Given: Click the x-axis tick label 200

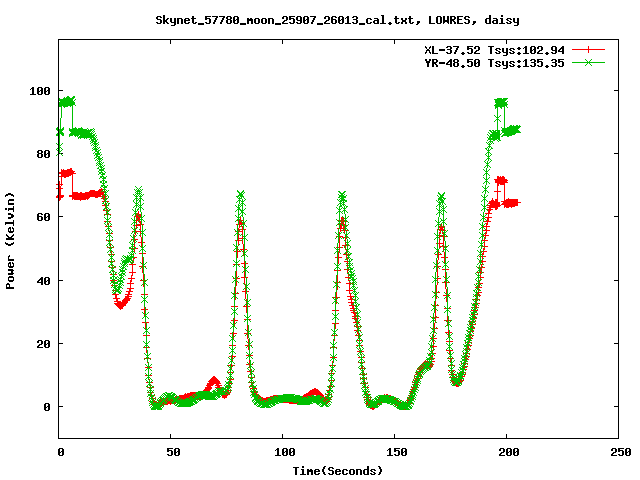Looking at the screenshot, I should [x=509, y=452].
